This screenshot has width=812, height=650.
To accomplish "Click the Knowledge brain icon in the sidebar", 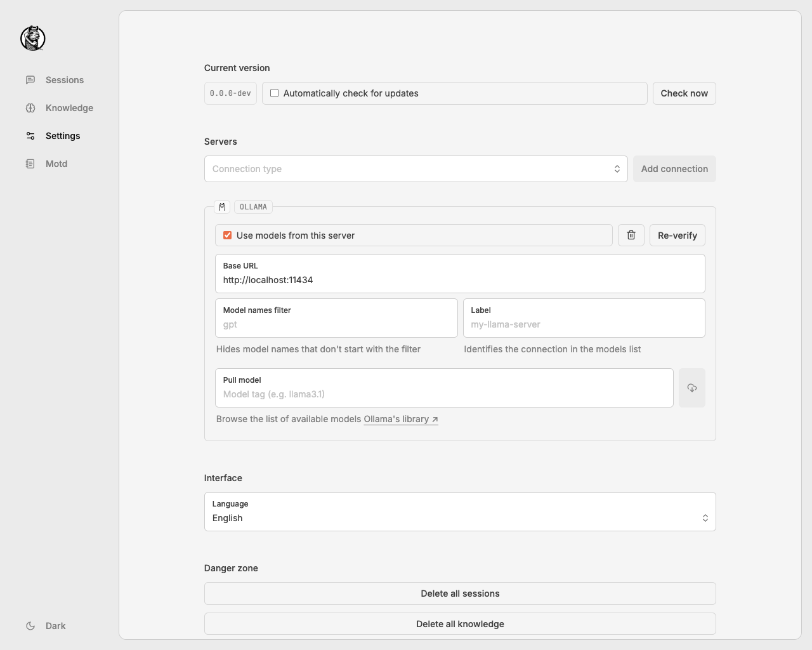I will coord(30,108).
